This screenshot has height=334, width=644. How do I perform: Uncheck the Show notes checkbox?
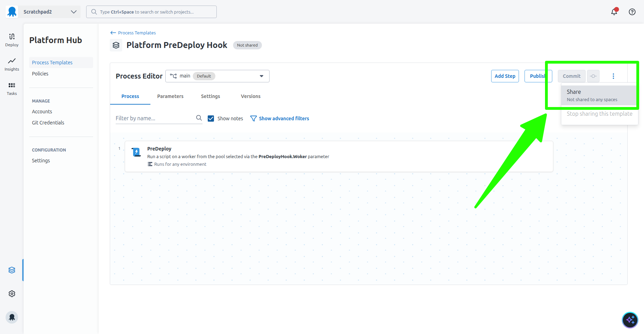click(x=211, y=119)
